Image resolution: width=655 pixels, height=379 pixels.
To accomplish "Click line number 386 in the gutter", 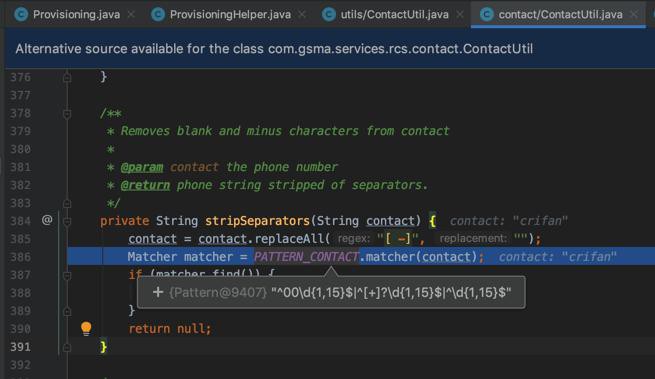I will click(20, 257).
